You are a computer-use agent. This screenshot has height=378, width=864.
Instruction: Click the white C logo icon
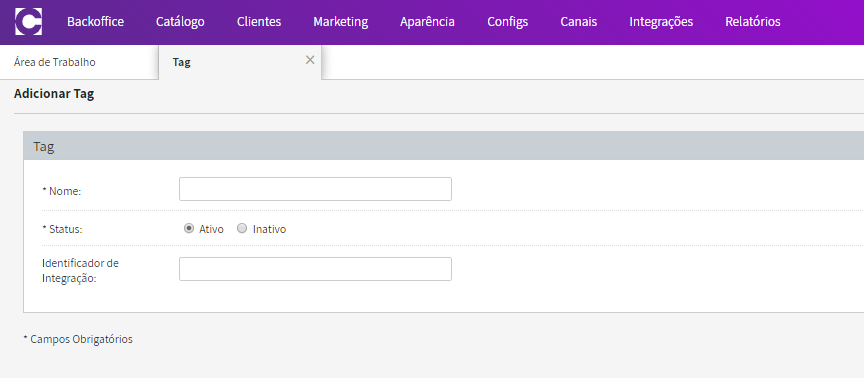(29, 21)
